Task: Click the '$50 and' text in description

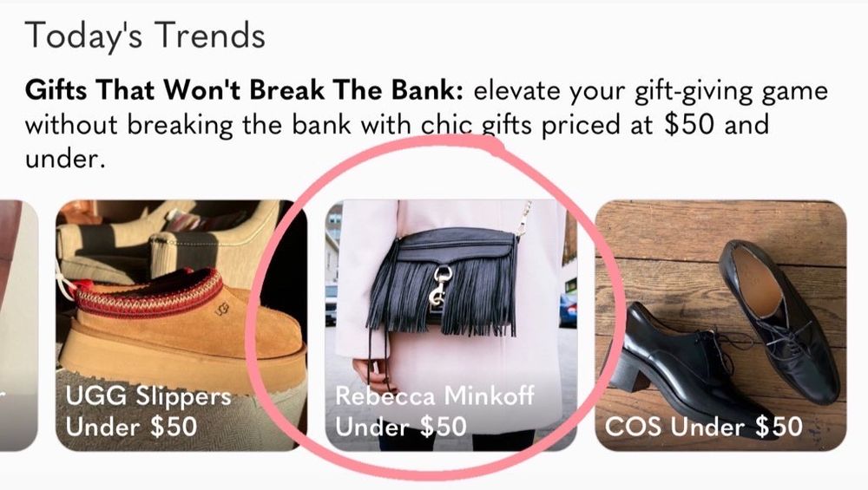Action: 716,124
